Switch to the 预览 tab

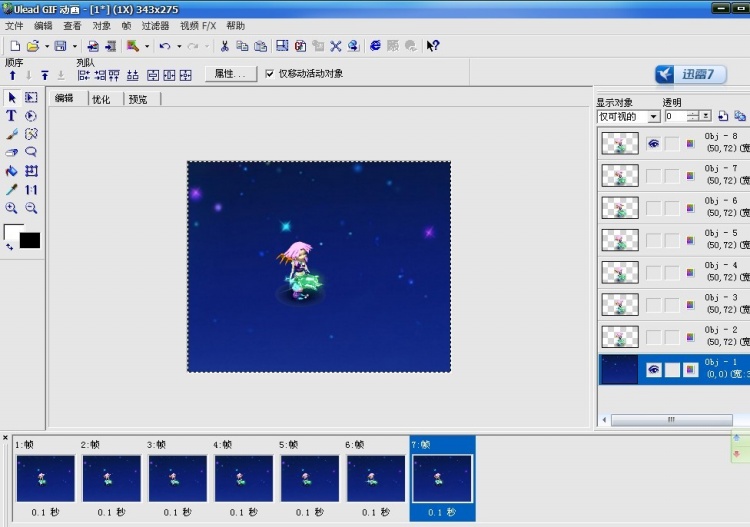pyautogui.click(x=138, y=99)
